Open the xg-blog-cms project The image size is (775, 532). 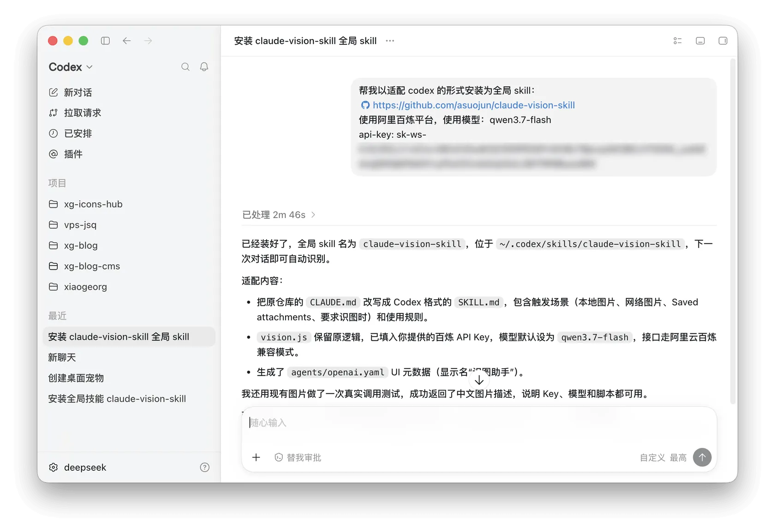coord(84,266)
